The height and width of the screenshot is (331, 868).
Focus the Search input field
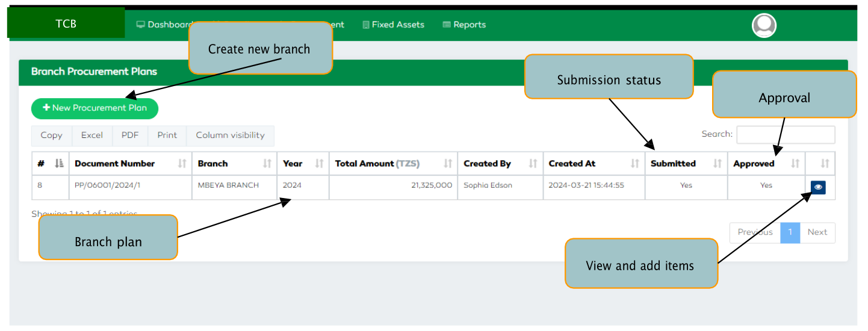click(786, 134)
